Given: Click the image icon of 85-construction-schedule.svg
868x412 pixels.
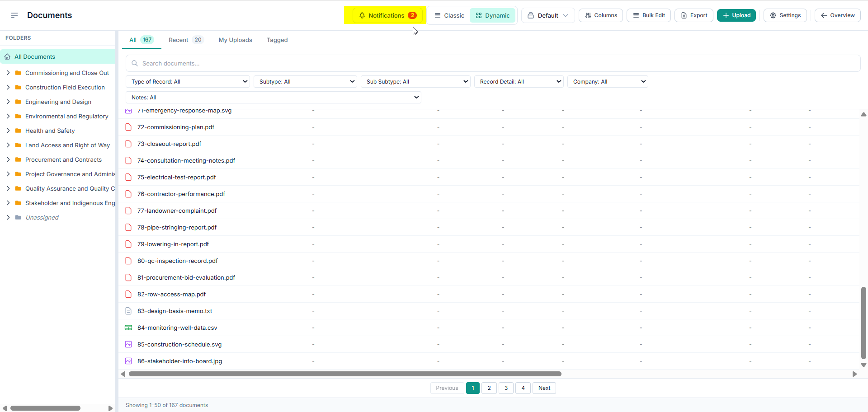Looking at the screenshot, I should 128,345.
